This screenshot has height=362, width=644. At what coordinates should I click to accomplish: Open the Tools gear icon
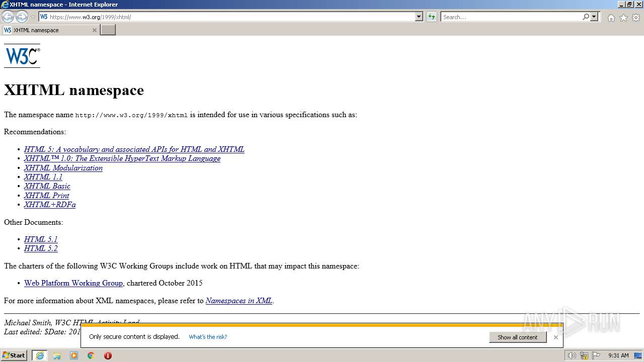(636, 18)
